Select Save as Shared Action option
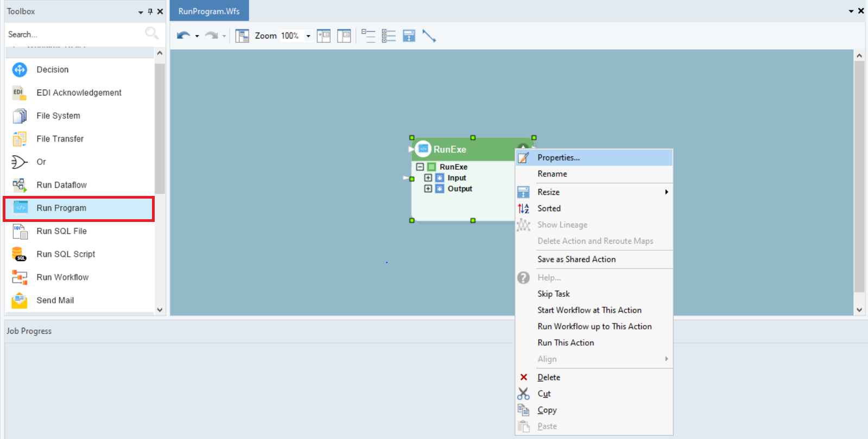The image size is (868, 439). pos(576,259)
